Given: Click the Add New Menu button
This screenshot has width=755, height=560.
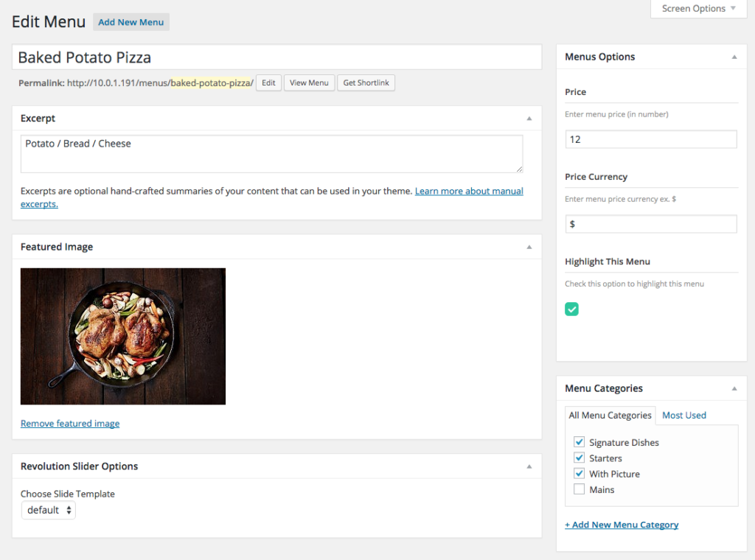Looking at the screenshot, I should [x=131, y=22].
